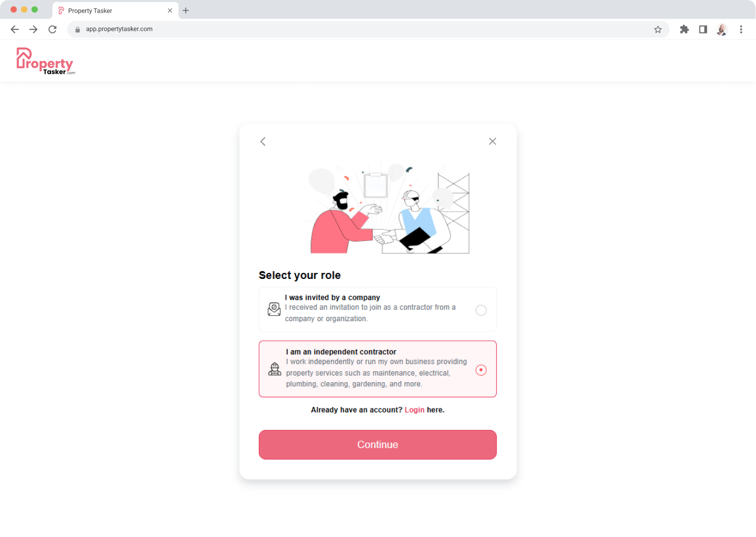Close the Property Tasker browser tab
The image size is (756, 537).
[x=170, y=10]
